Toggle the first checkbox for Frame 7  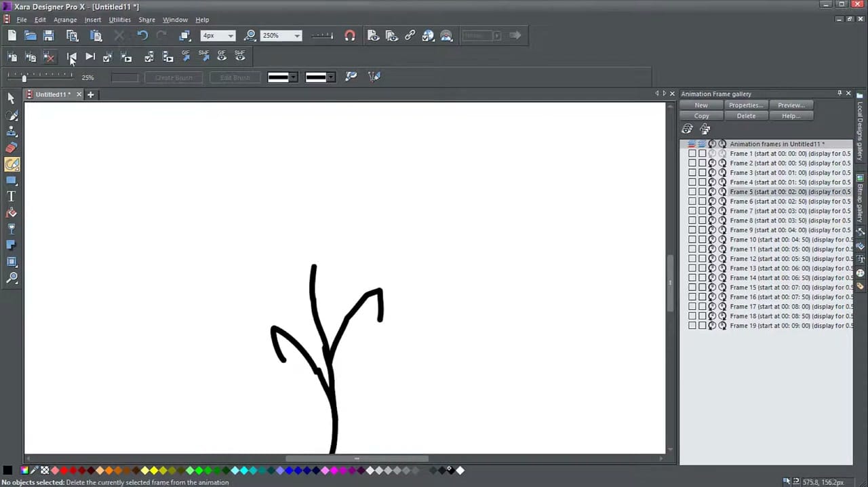(x=693, y=211)
